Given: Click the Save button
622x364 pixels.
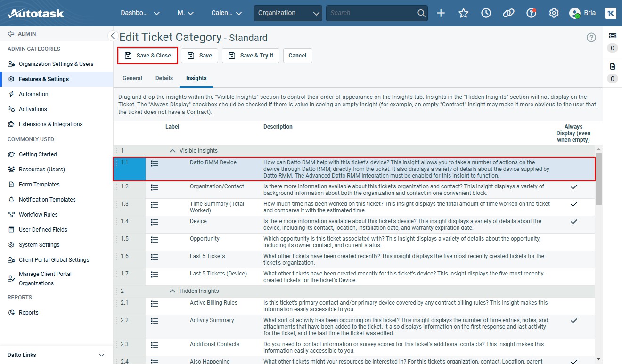Looking at the screenshot, I should click(x=200, y=56).
